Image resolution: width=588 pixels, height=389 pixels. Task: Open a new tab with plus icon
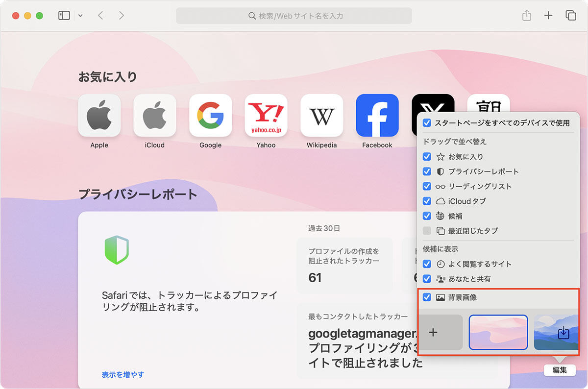click(548, 16)
